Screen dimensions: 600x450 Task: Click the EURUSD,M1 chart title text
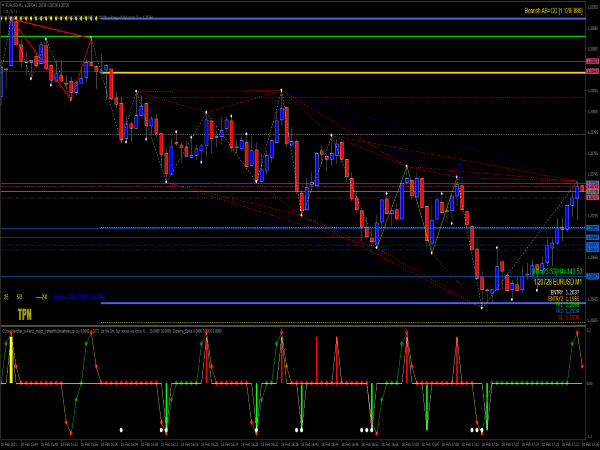[35, 5]
